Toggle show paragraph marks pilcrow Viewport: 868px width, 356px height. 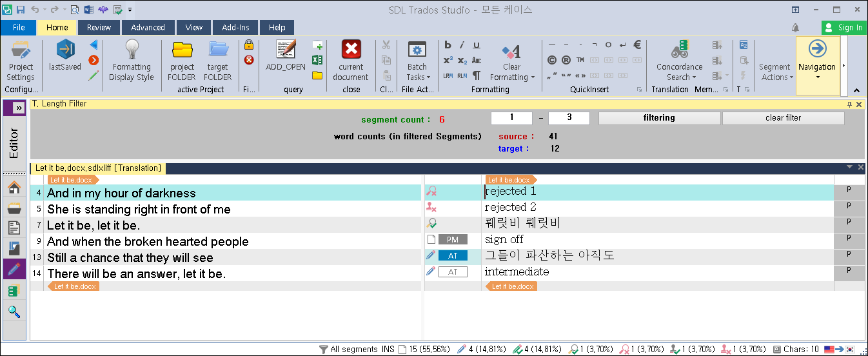pyautogui.click(x=477, y=75)
